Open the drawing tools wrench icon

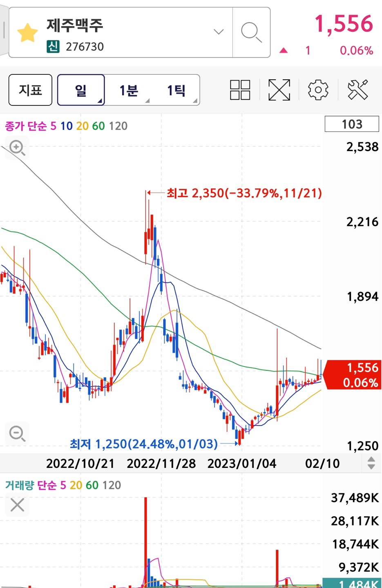pos(357,90)
